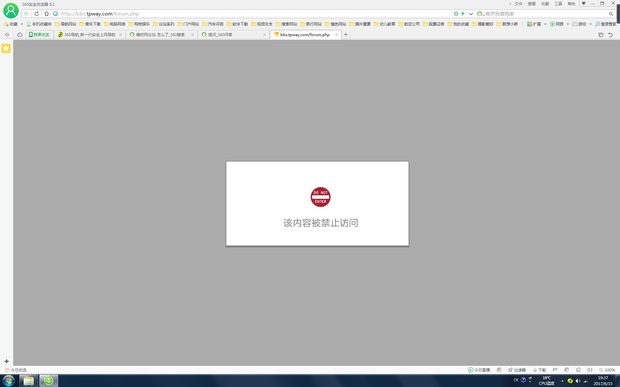Viewport: 620px width, 387px height.
Task: Reload the page with the refresh icon
Action: pos(36,13)
